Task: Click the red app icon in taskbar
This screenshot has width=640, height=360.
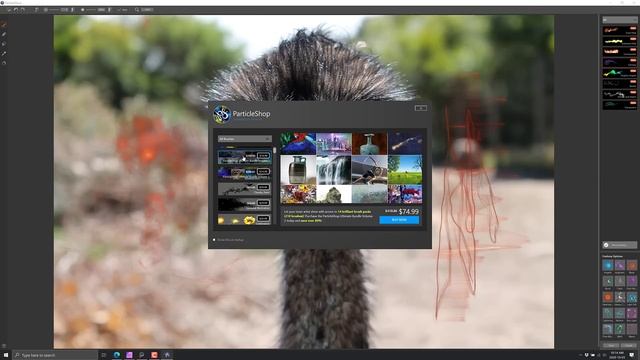Action: [x=154, y=355]
